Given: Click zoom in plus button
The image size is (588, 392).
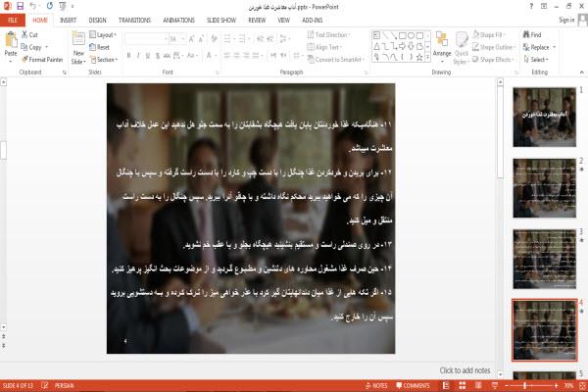Looking at the screenshot, I should (556, 385).
